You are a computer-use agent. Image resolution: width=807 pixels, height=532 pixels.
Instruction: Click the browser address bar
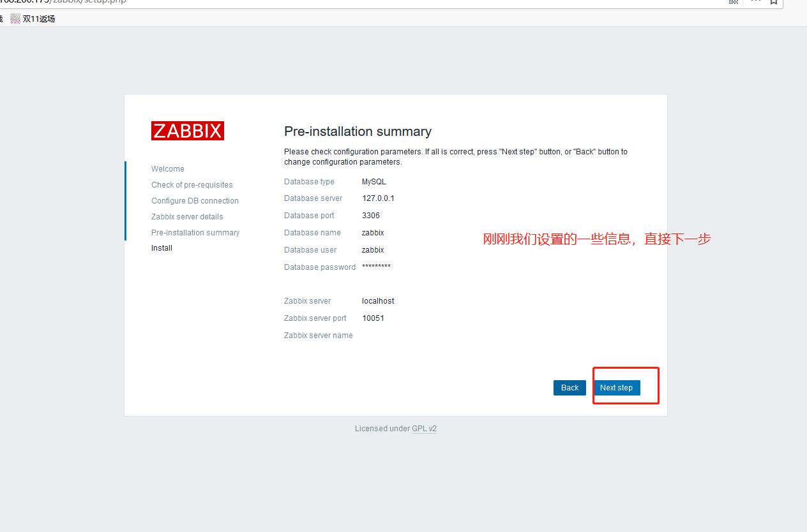[x=319, y=2]
